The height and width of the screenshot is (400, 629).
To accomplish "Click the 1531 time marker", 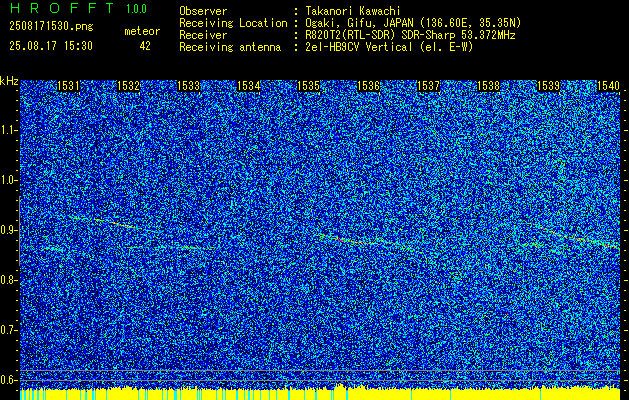I will coord(68,86).
